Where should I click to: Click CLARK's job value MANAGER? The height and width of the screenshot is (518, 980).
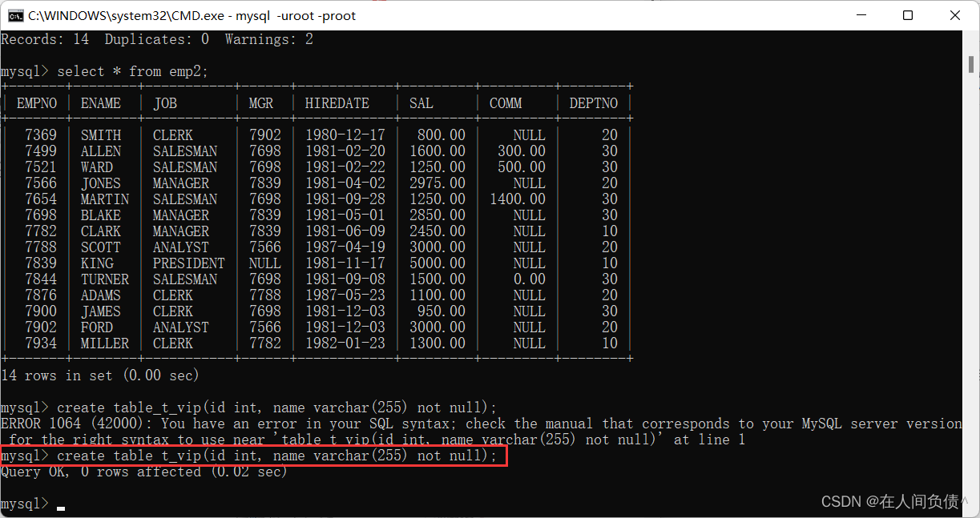click(x=181, y=231)
